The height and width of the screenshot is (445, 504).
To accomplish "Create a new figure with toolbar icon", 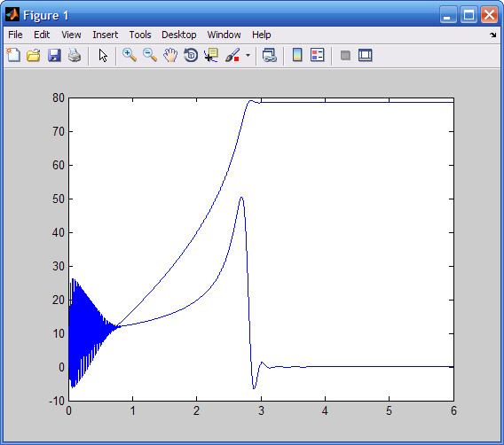I will pyautogui.click(x=13, y=55).
